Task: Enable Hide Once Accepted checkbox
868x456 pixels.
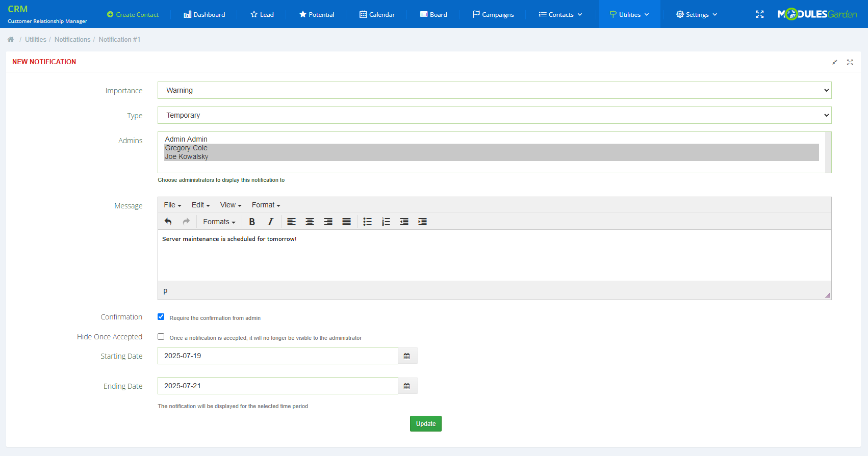Action: 161,337
